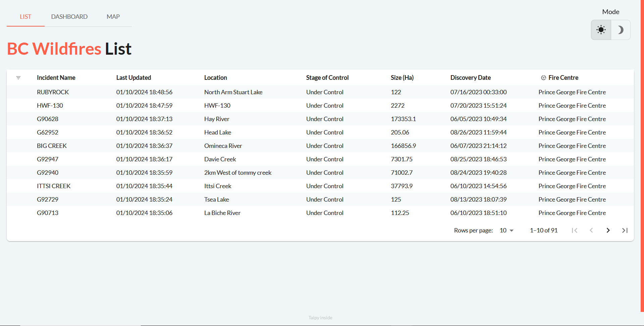Screen dimensions: 644x326
Task: Click the G90628 incident cell
Action: [x=48, y=119]
